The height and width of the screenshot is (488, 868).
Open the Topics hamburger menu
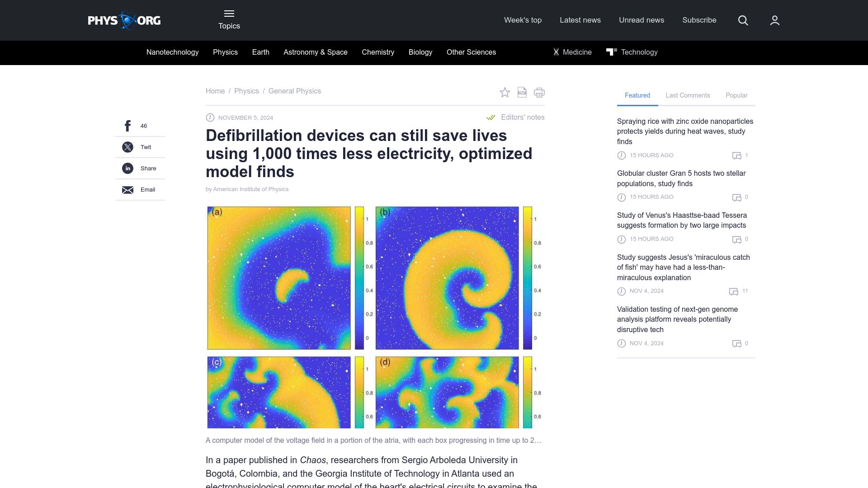[229, 20]
